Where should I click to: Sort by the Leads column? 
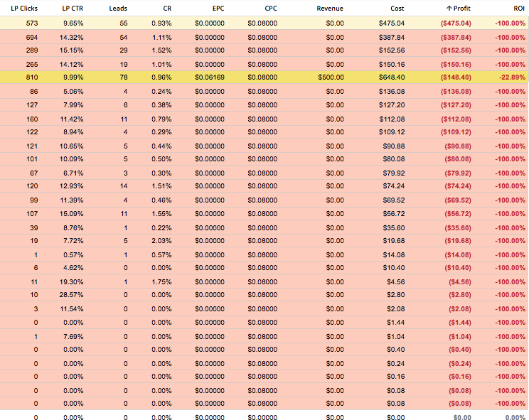[x=118, y=9]
